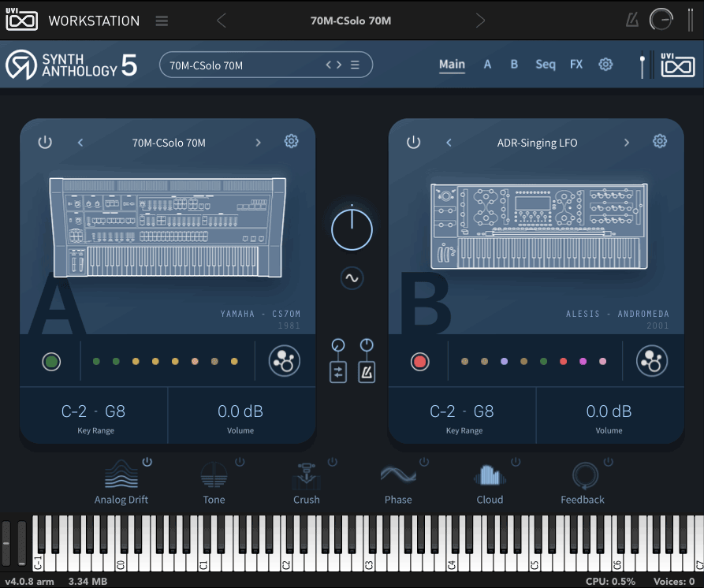Select previous sound for layer A
The image size is (704, 588).
click(x=80, y=143)
